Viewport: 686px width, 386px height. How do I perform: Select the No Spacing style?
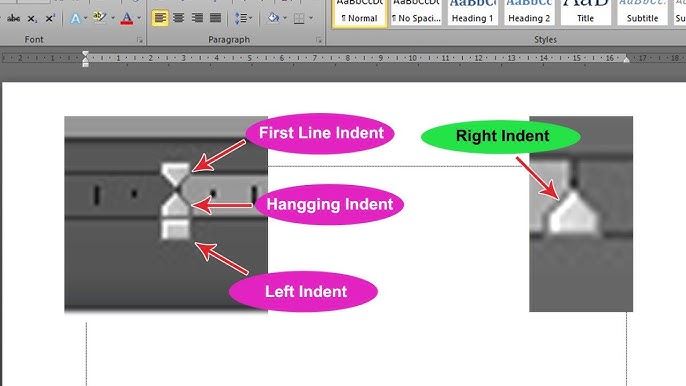(x=416, y=13)
